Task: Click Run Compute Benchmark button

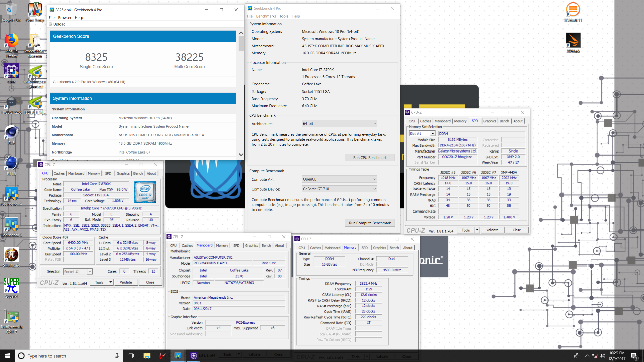Action: coord(370,223)
